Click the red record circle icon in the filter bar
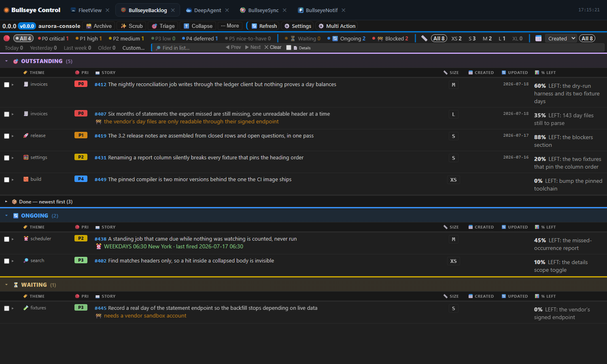607x364 pixels. tap(6, 38)
